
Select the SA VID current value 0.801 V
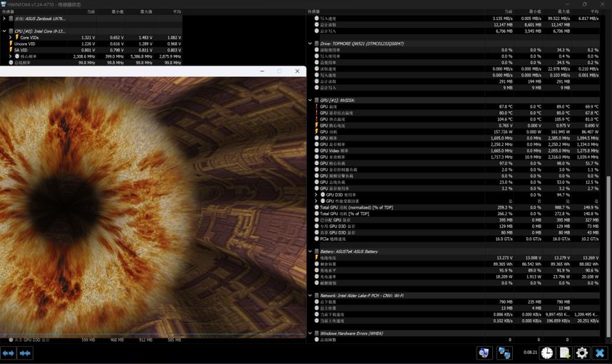coord(88,50)
